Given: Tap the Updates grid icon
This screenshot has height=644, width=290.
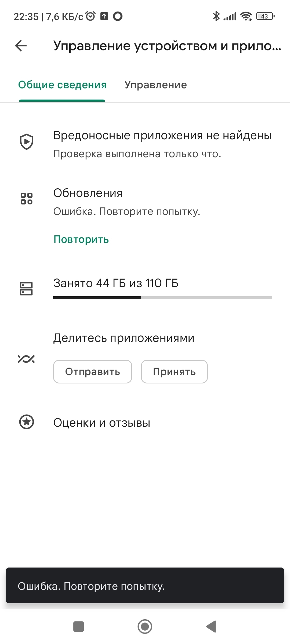Looking at the screenshot, I should (x=27, y=199).
